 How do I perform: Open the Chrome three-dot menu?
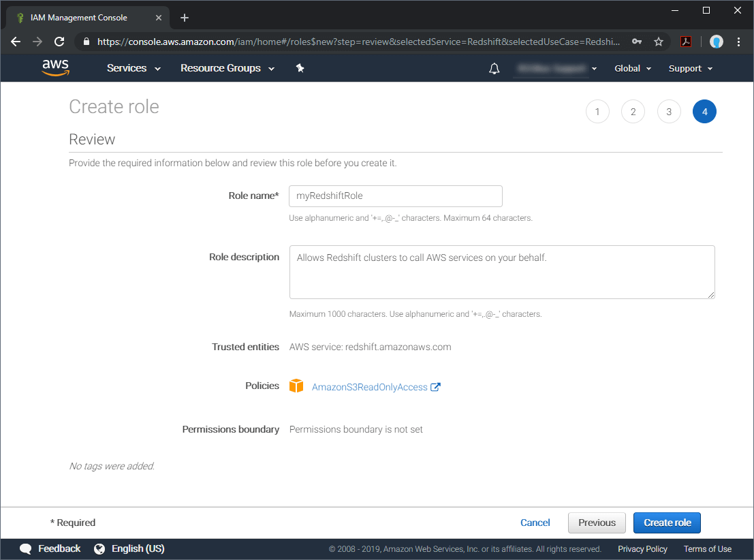pyautogui.click(x=739, y=42)
